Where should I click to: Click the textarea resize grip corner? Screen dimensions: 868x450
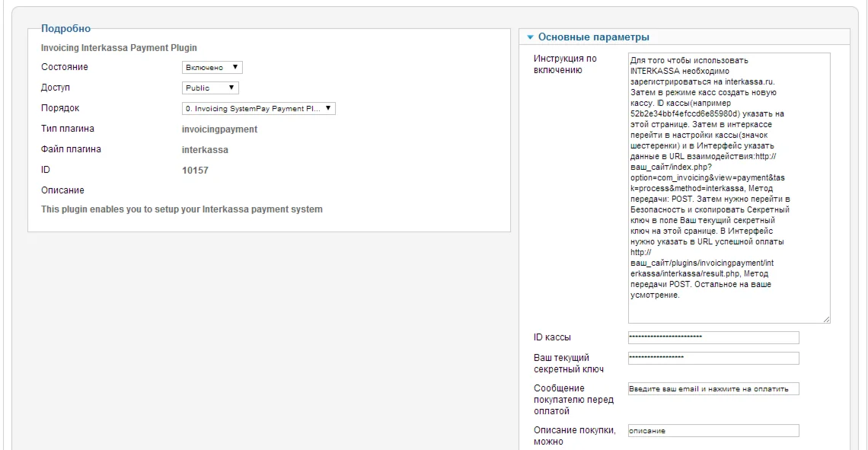click(x=826, y=319)
